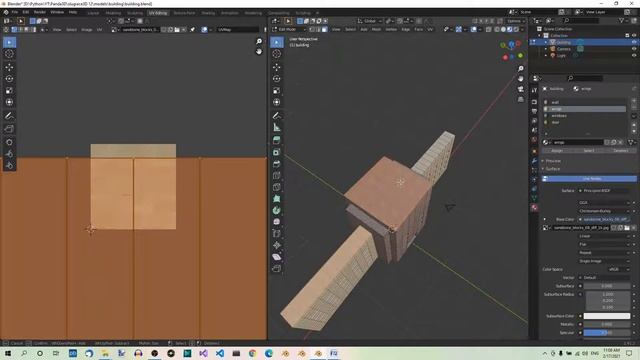Hide the Collection in the outliner
640x360 pixels.
[634, 36]
